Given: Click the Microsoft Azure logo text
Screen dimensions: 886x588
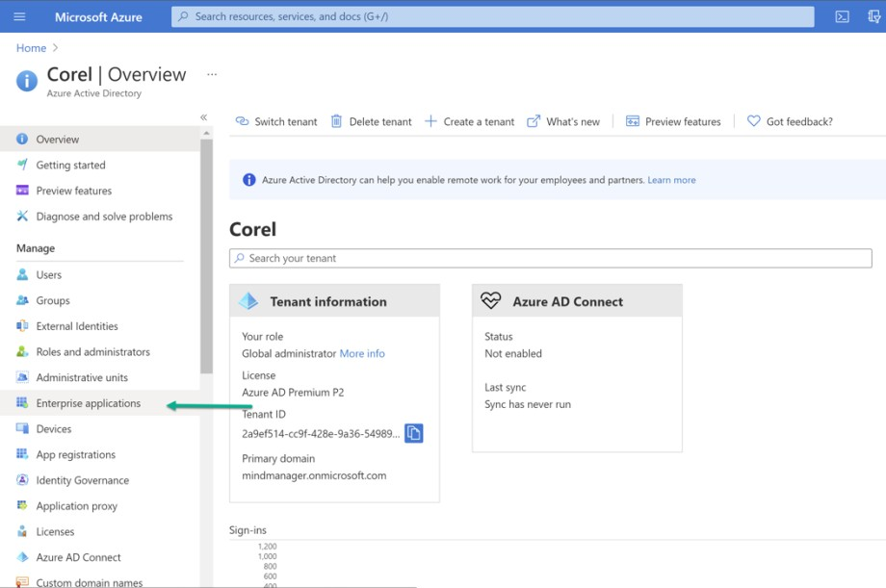Looking at the screenshot, I should point(98,17).
